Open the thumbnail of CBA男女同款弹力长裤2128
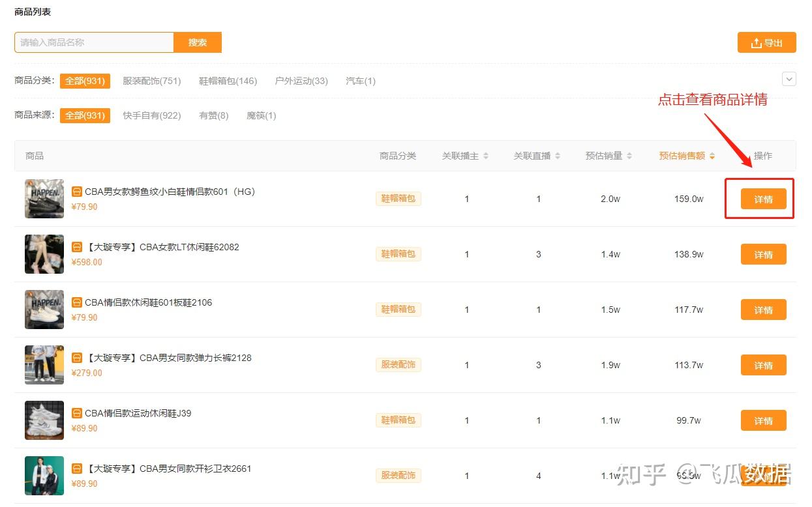Screen dimensions: 812x507 (44, 365)
